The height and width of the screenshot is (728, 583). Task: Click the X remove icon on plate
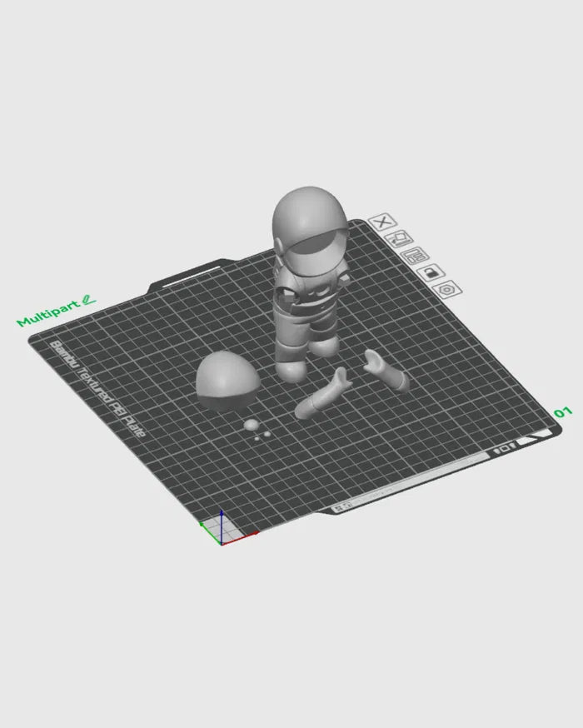(382, 222)
